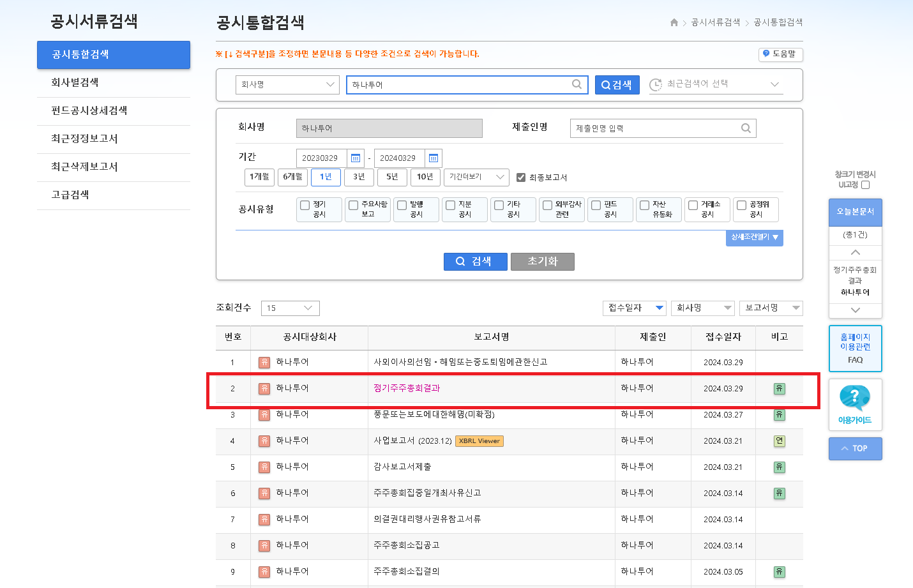The image size is (913, 588).
Task: Click the 유 market icon in row 1
Action: 264,362
